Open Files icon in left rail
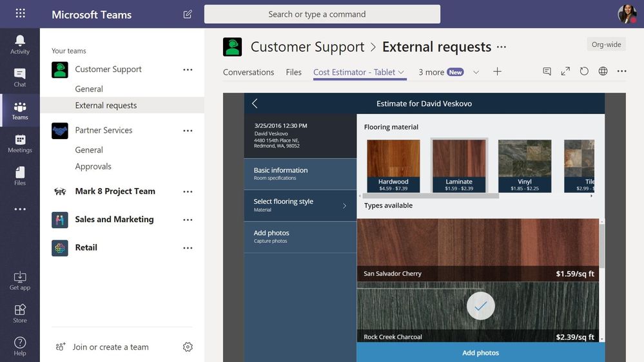 (x=20, y=176)
